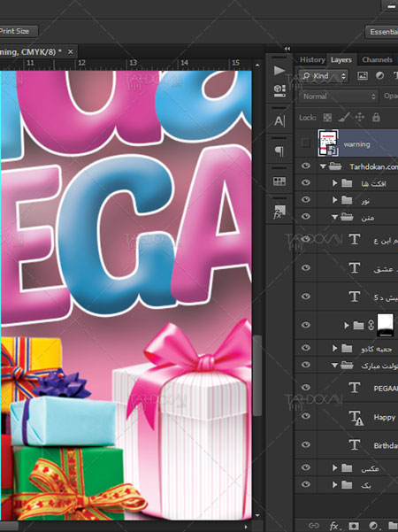This screenshot has width=398, height=532.
Task: Hide the Happy text layer
Action: click(x=305, y=416)
